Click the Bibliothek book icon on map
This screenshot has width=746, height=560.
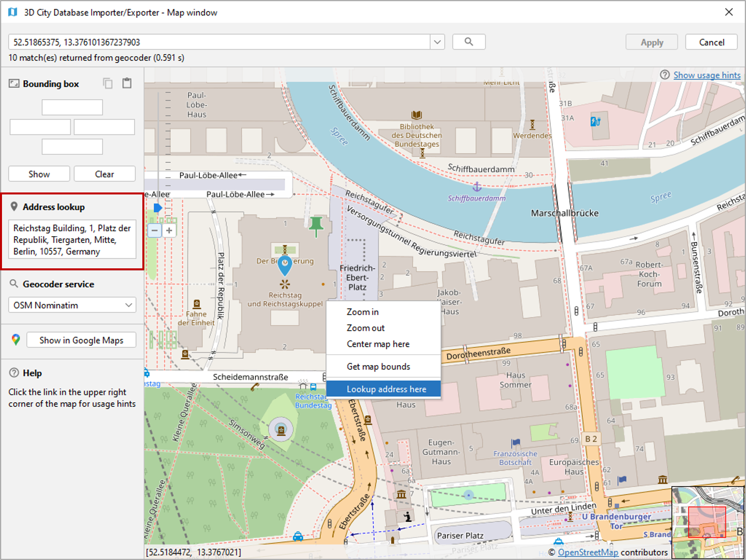(417, 115)
